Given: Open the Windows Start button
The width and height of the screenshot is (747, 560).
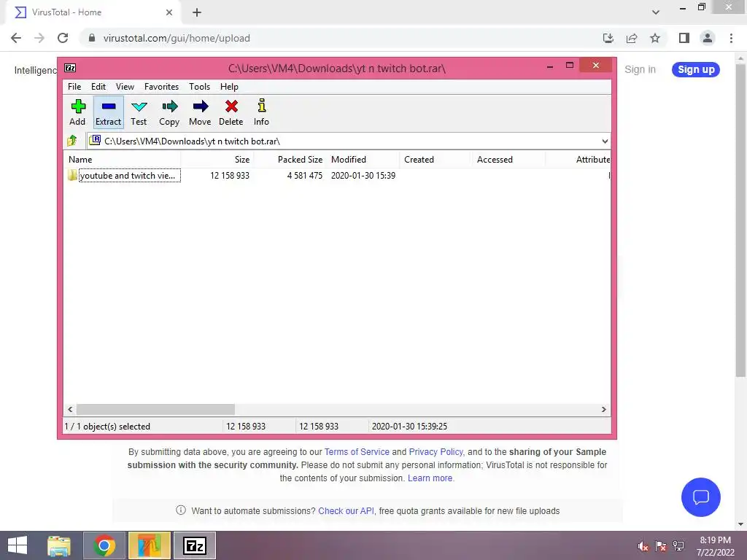Looking at the screenshot, I should coord(18,545).
